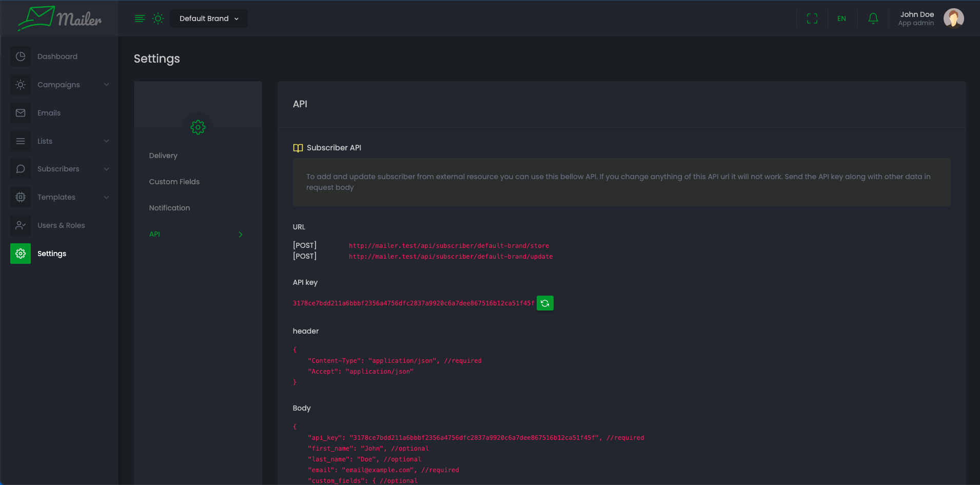Open the Default Brand dropdown

click(209, 18)
